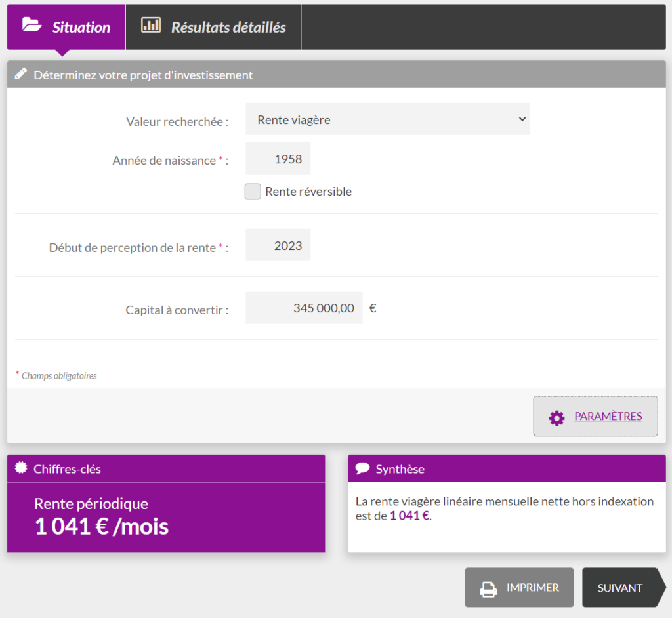Viewport: 672px width, 618px height.
Task: Open the Valeur recherchée dropdown
Action: pyautogui.click(x=387, y=119)
